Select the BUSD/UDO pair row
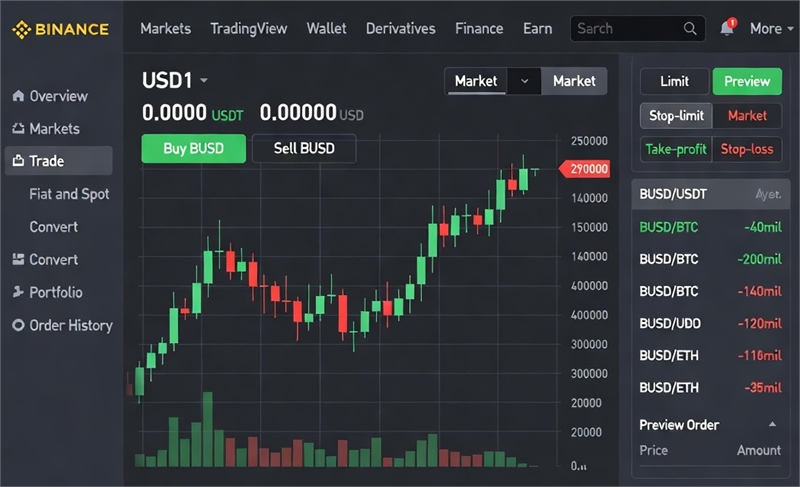800x487 pixels. click(710, 323)
